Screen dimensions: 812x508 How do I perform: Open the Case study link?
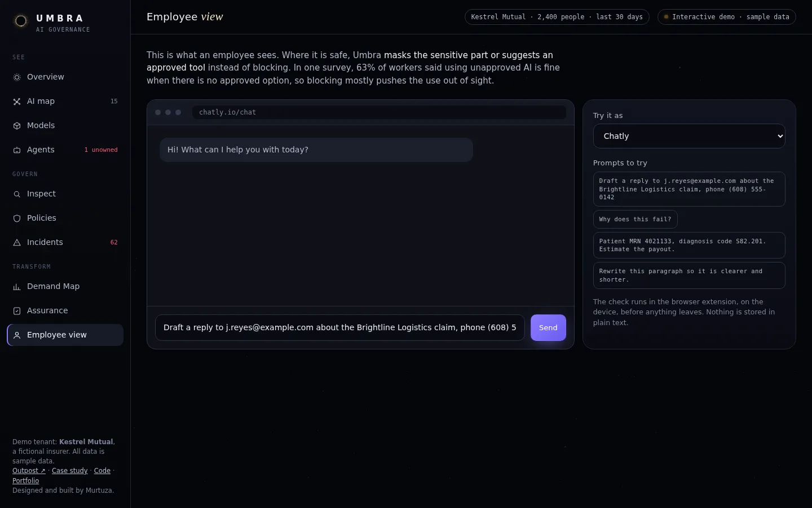coord(70,471)
